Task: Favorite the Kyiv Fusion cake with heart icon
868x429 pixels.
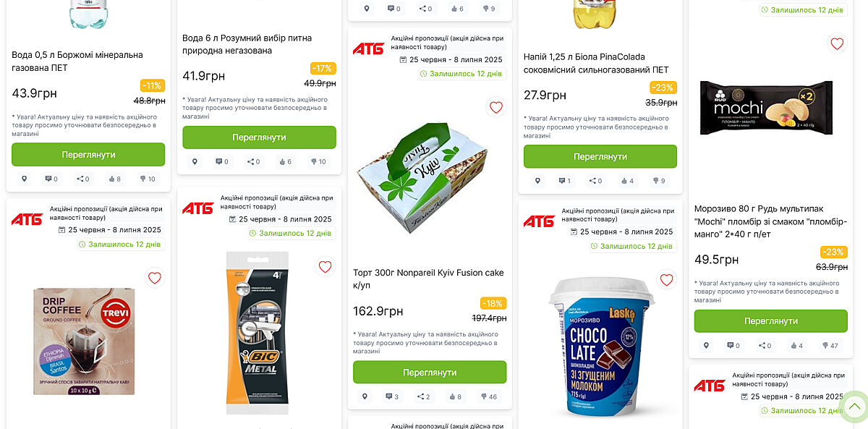Action: tap(495, 108)
